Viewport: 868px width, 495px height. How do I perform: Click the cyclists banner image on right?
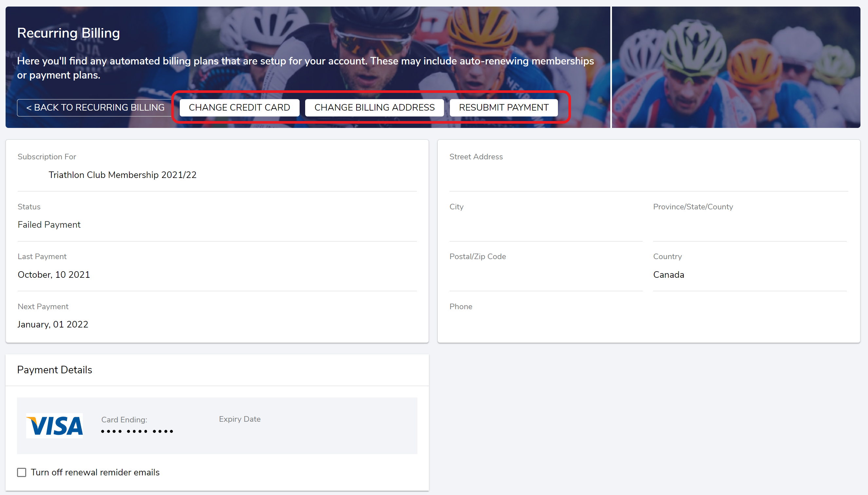[x=736, y=67]
